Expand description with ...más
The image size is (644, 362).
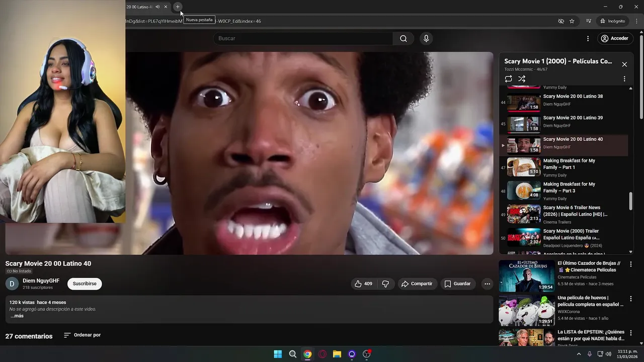tap(17, 316)
